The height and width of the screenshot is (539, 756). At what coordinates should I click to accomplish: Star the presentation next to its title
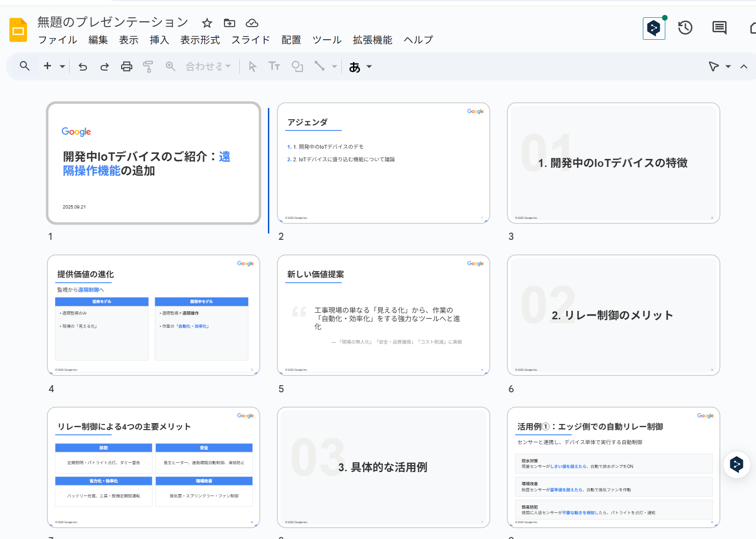tap(207, 23)
